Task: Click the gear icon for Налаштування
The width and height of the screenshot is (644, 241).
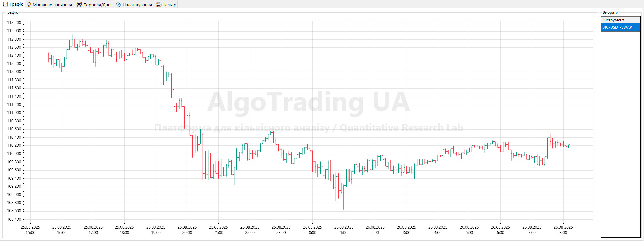Action: 118,5
